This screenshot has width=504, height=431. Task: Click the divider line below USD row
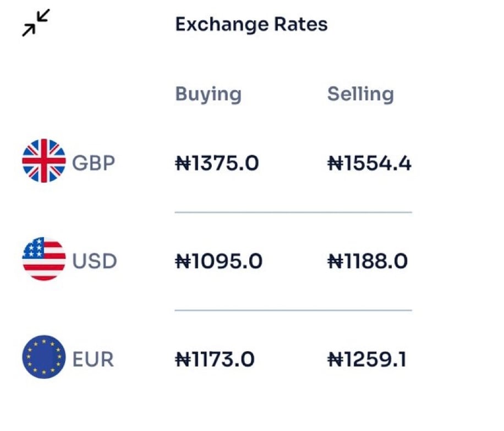pyautogui.click(x=293, y=310)
